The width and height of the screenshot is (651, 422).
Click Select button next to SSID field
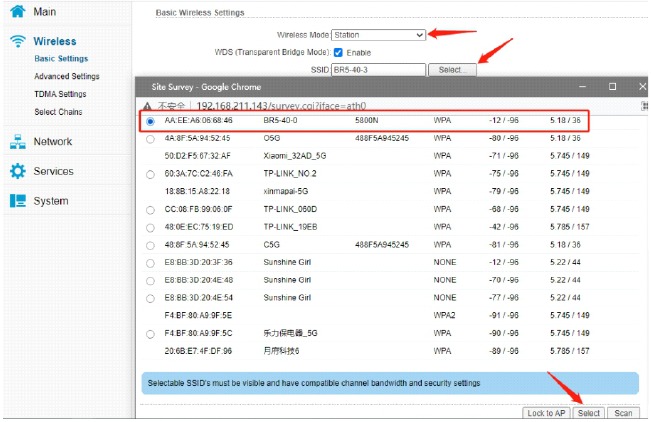[452, 70]
